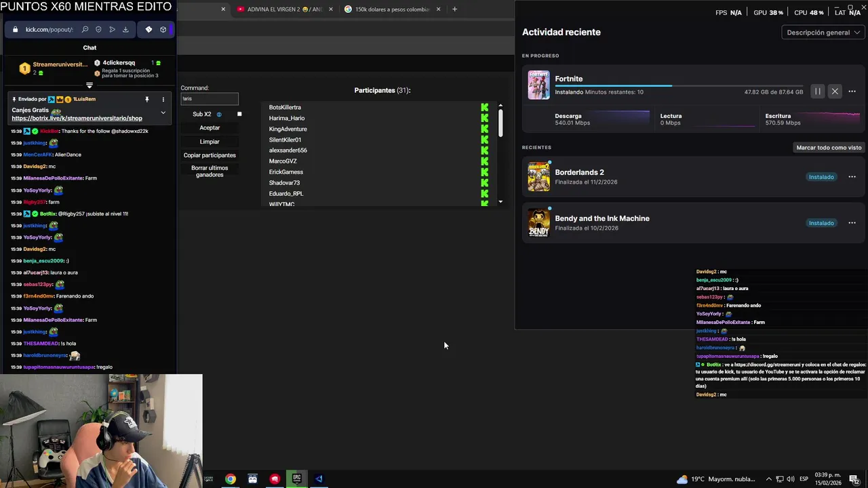Select participant ErickGamess
868x488 pixels.
[x=285, y=172]
